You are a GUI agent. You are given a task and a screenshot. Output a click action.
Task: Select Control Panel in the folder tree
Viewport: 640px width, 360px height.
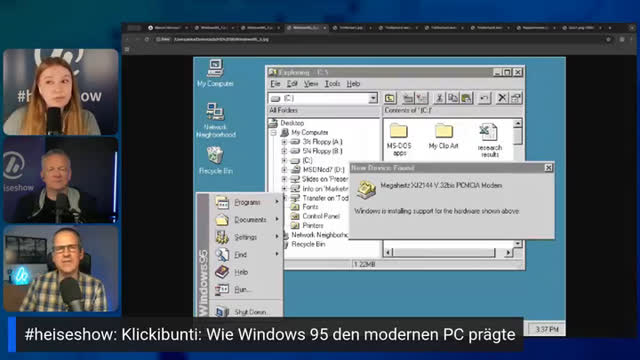[321, 216]
